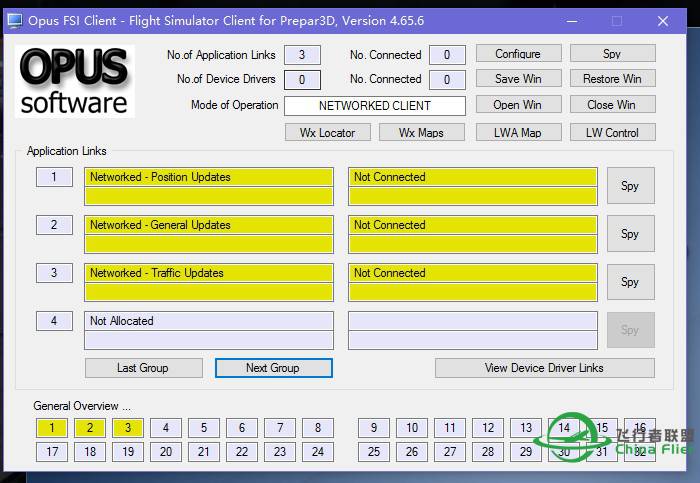Viewport: 700px width, 483px height.
Task: Select General Overview box 5
Action: click(x=204, y=428)
